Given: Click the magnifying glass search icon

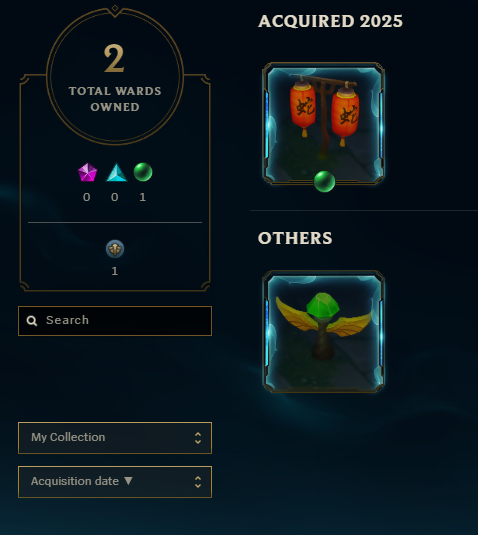Looking at the screenshot, I should [x=32, y=321].
